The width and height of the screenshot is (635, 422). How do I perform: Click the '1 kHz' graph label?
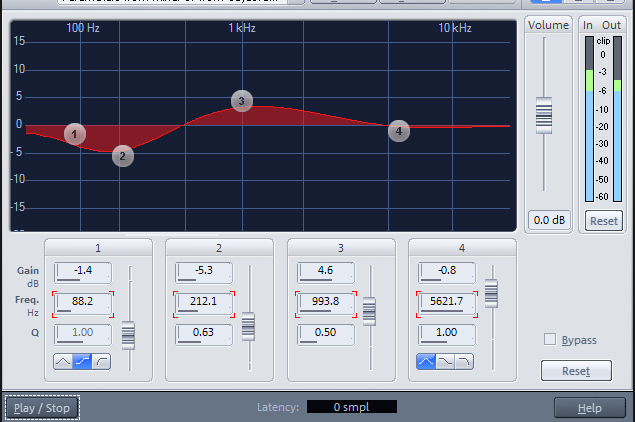pyautogui.click(x=242, y=28)
